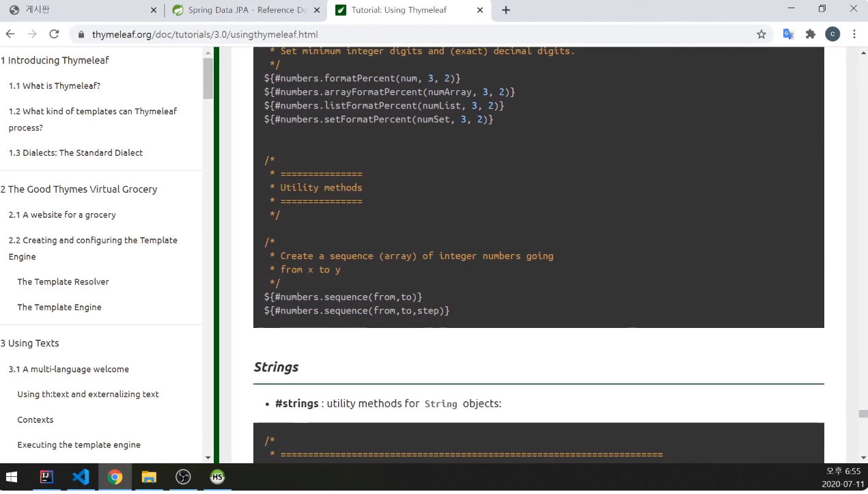
Task: Open a new browser tab
Action: point(506,10)
